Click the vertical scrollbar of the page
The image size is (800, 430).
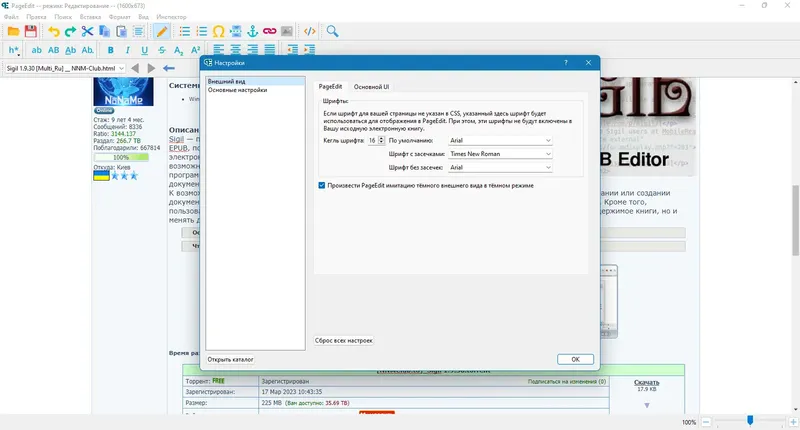(795, 220)
